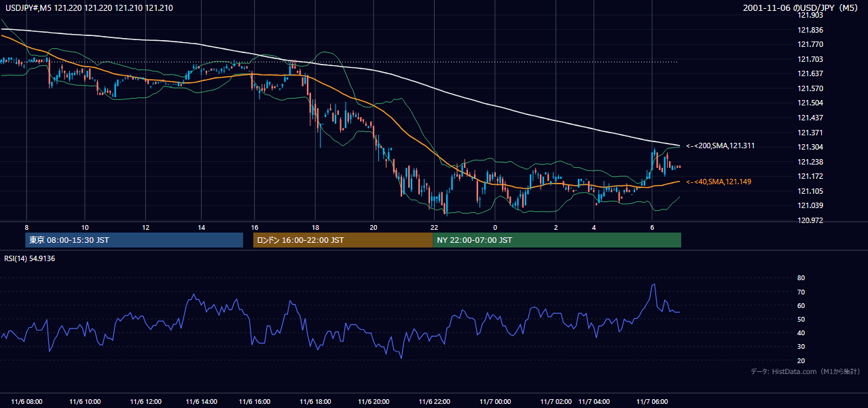Click hour label 10 under price chart
Screen dimensions: 868x408
click(x=85, y=227)
